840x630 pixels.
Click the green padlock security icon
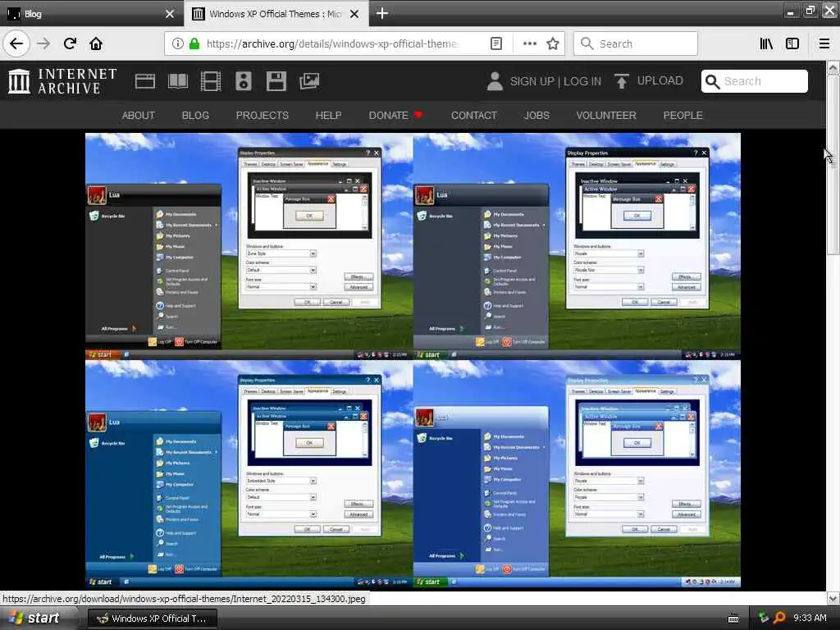click(x=194, y=44)
